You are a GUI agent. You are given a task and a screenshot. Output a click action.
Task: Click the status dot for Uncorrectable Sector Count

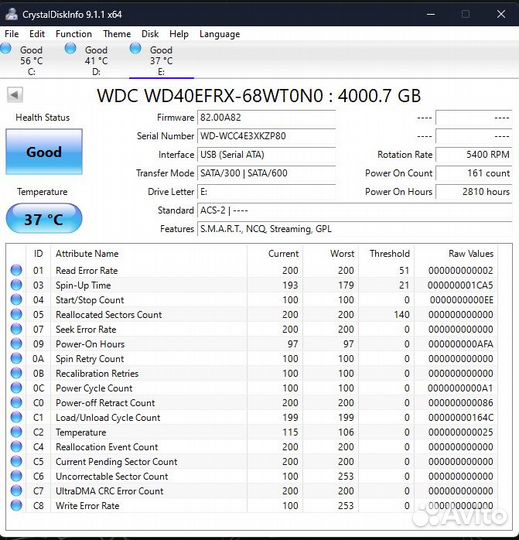point(16,476)
